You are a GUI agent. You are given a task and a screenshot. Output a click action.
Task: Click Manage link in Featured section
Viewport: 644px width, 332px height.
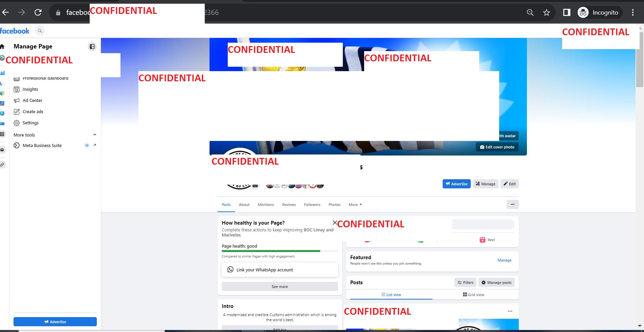pos(504,260)
